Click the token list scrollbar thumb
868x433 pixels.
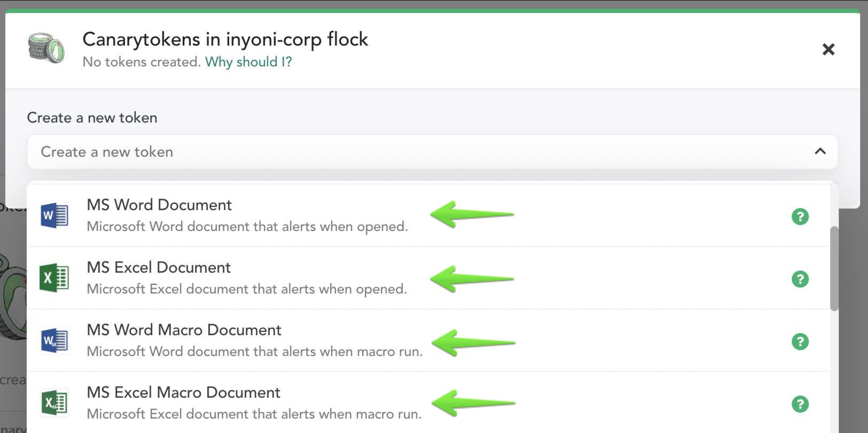(x=834, y=268)
